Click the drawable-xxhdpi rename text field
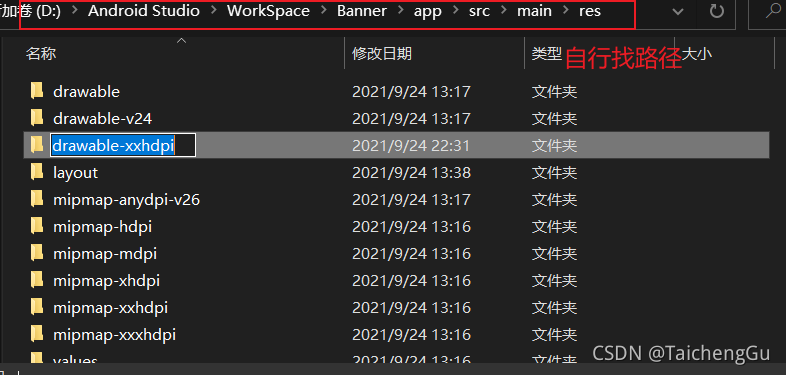Viewport: 786px width, 375px height. (x=123, y=145)
